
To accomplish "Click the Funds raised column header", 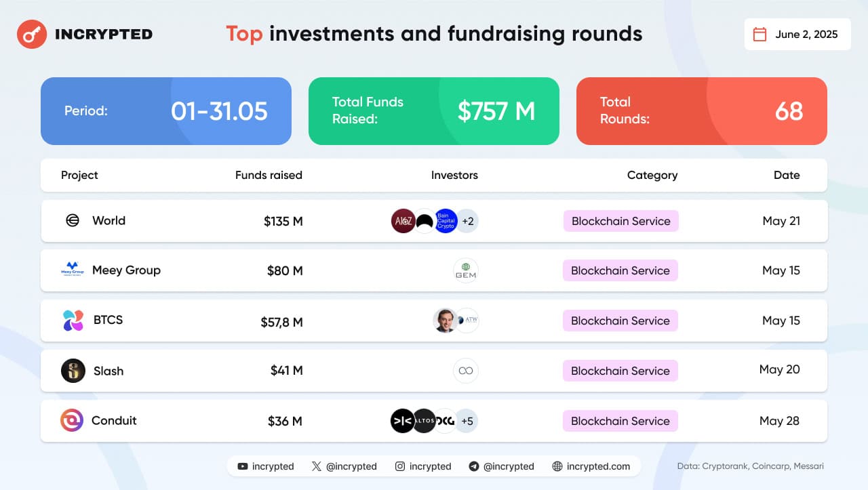I will 269,175.
